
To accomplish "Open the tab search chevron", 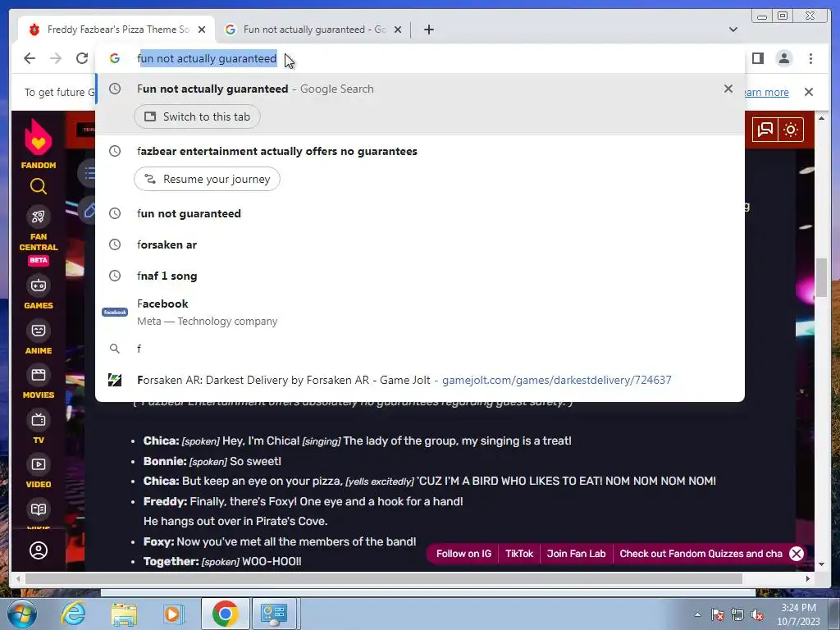I will pos(733,30).
